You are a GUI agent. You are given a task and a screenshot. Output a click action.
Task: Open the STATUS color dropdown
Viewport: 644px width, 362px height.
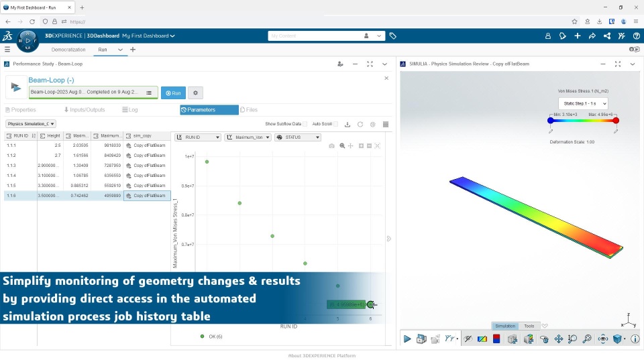(x=298, y=137)
